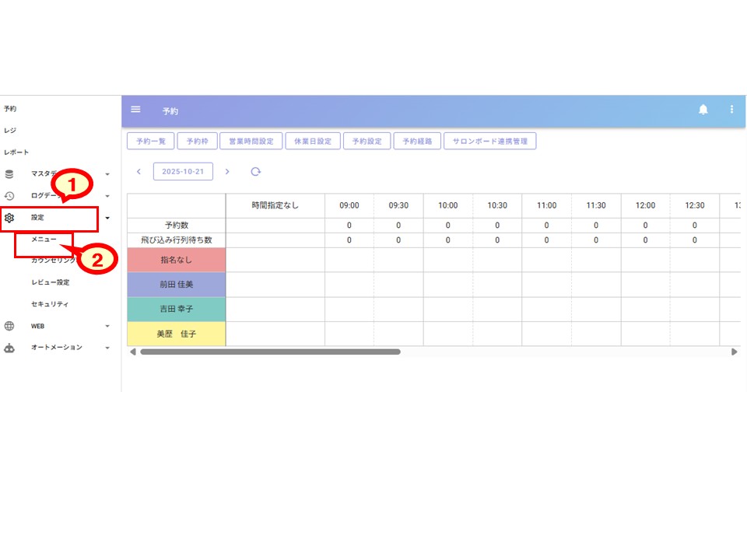Click the 2025-10-21 date field
This screenshot has width=747, height=560.
point(183,172)
